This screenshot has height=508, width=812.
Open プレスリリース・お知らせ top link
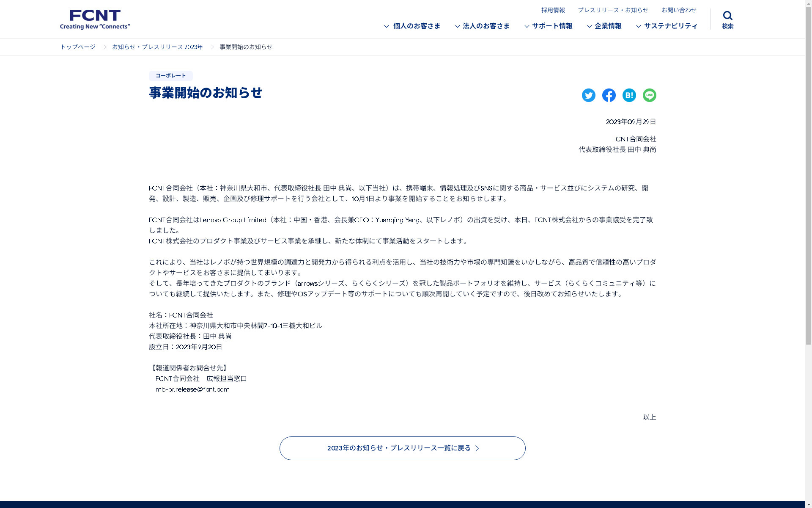click(613, 10)
